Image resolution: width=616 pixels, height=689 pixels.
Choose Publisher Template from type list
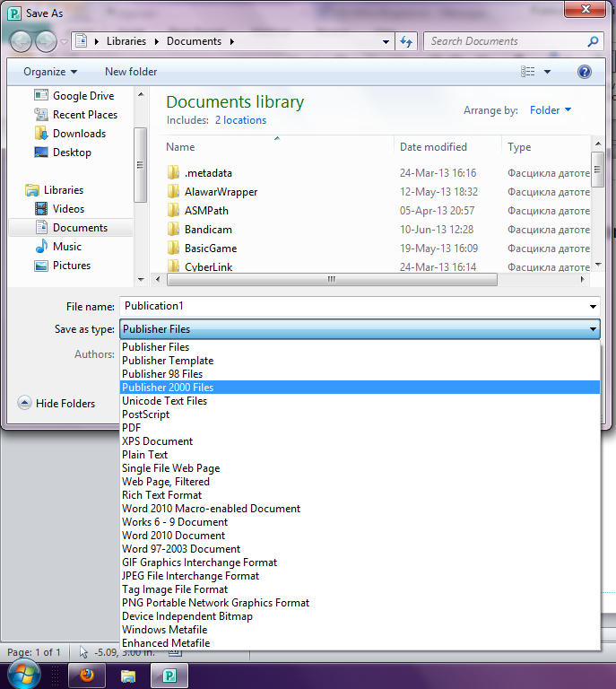[360, 361]
